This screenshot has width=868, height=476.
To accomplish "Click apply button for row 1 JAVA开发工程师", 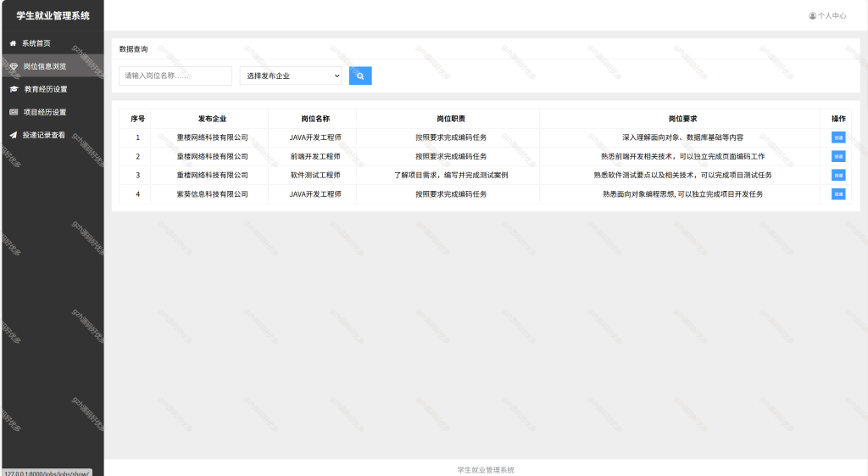I will (838, 137).
